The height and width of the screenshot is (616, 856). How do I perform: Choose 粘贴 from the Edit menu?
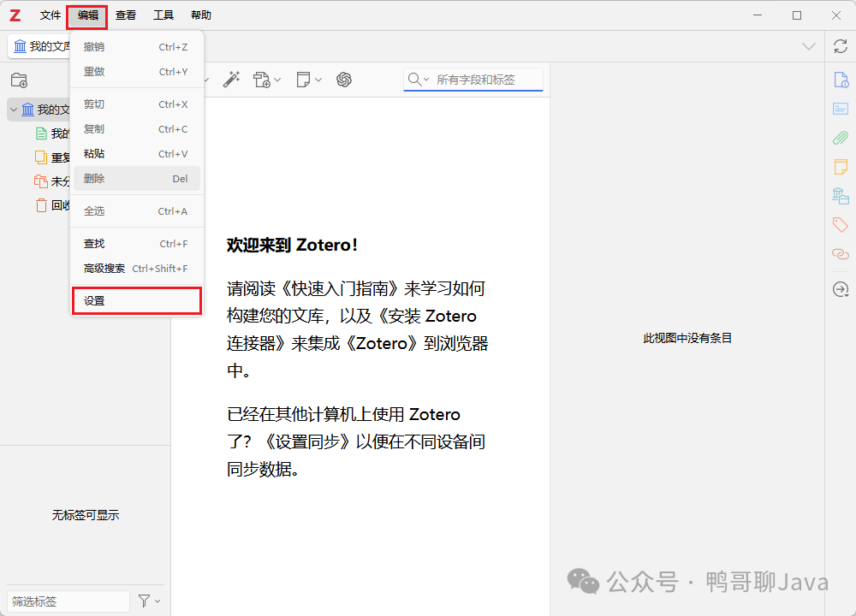136,154
